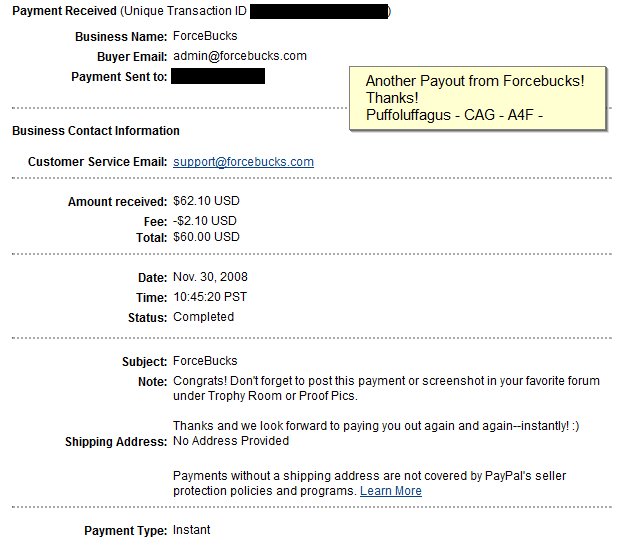The image size is (622, 539).
Task: Click the 10:45:20 PST time value
Action: click(x=210, y=297)
